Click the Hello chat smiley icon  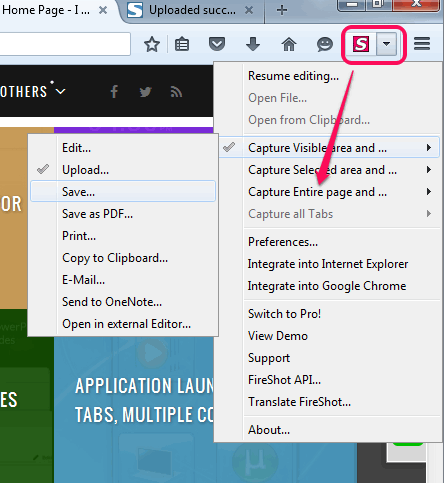(325, 44)
